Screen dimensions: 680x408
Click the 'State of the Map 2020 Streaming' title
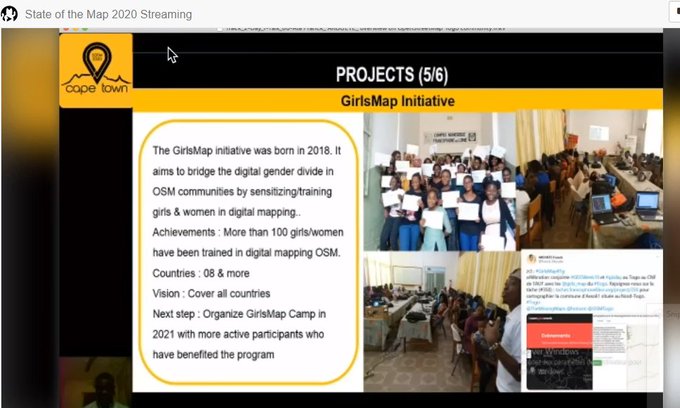click(x=108, y=14)
